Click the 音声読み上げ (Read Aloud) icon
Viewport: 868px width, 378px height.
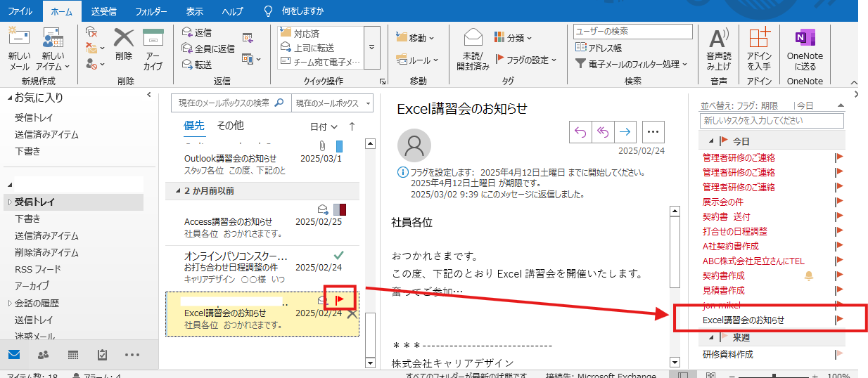pos(718,39)
